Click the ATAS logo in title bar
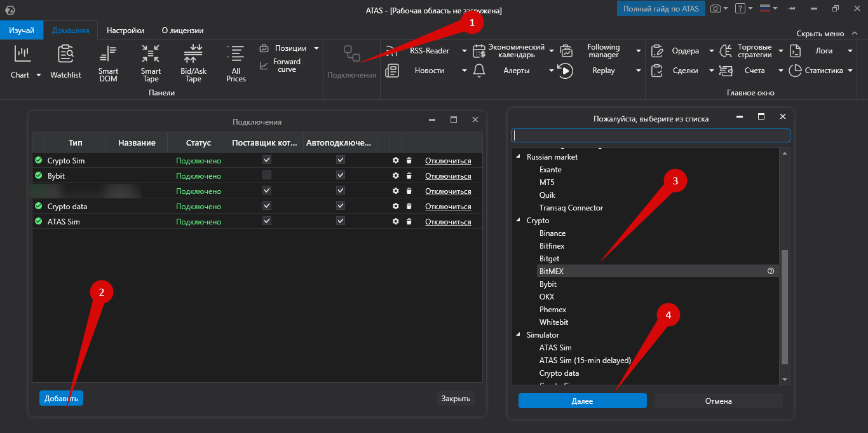 point(10,10)
